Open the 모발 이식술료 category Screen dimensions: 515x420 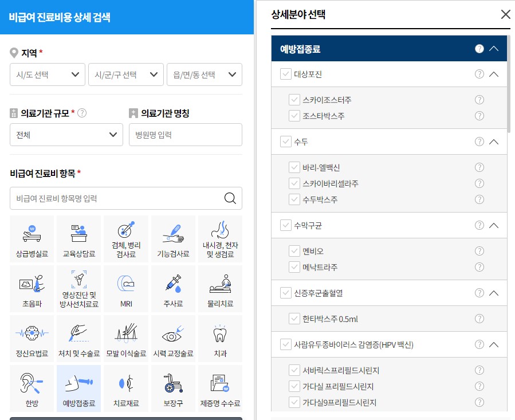pos(126,339)
